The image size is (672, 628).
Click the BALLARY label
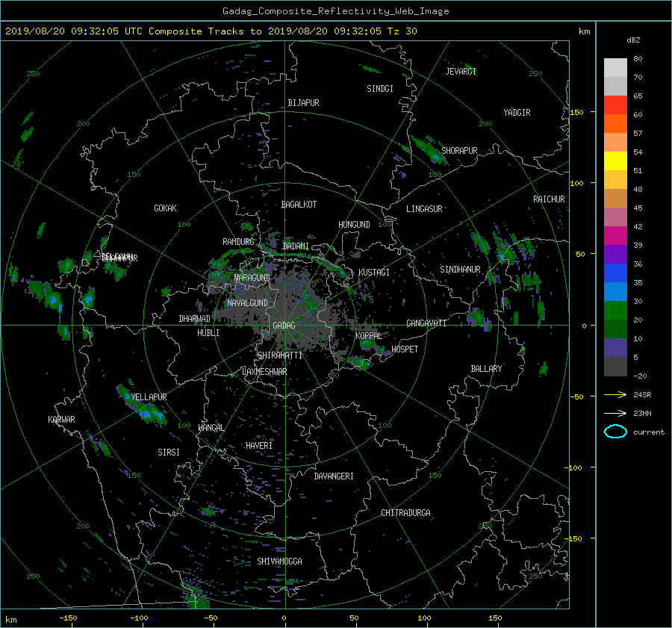(x=486, y=369)
